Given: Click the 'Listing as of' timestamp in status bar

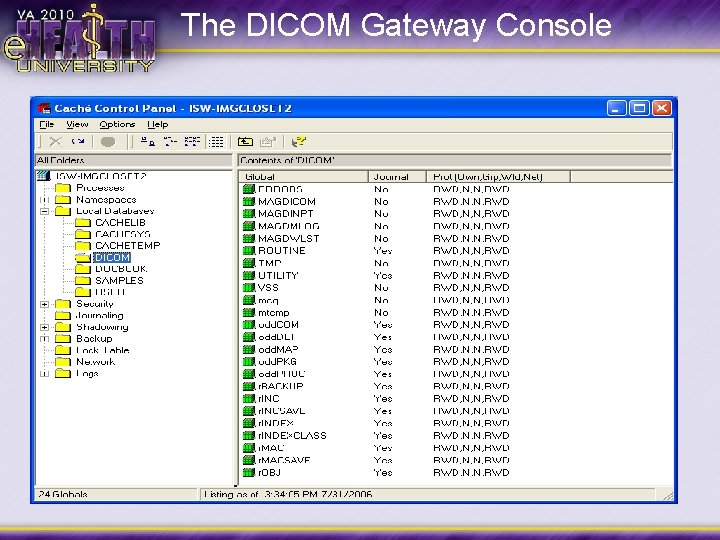Looking at the screenshot, I should [x=288, y=495].
